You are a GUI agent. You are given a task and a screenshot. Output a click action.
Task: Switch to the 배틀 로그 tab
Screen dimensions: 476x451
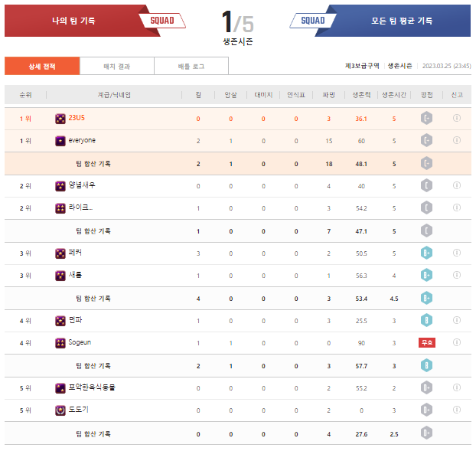[191, 67]
